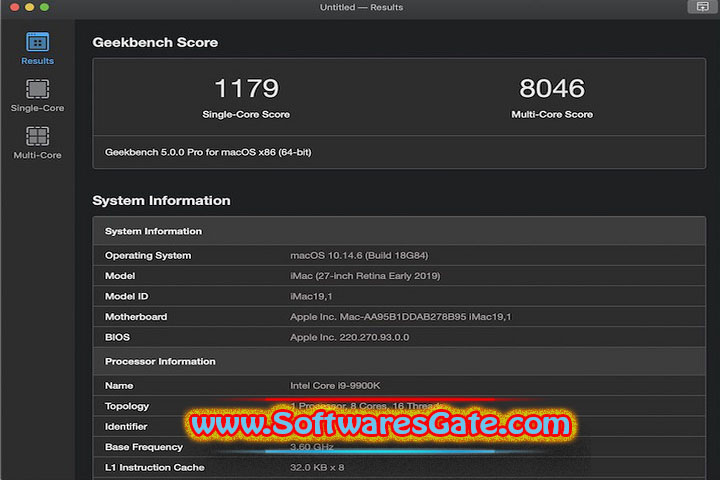Click the Topology row label
Screen dimensions: 720x480
pos(127,406)
